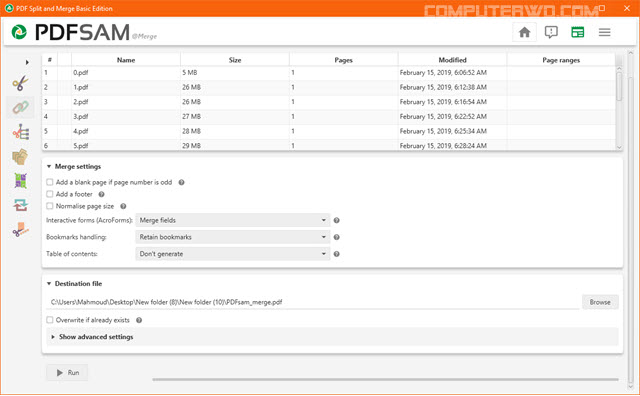
Task: Open Bookmarks handling Retain bookmarks dropdown
Action: (x=233, y=237)
